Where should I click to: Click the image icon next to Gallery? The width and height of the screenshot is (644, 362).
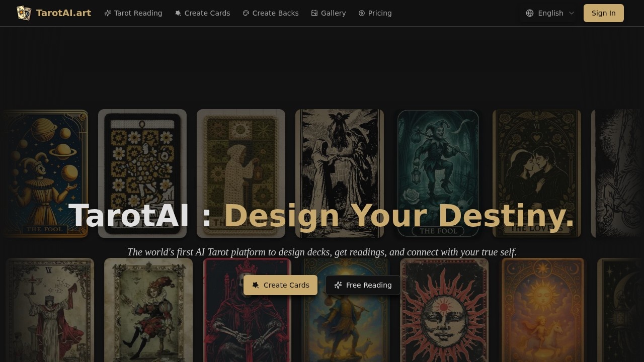pos(314,13)
